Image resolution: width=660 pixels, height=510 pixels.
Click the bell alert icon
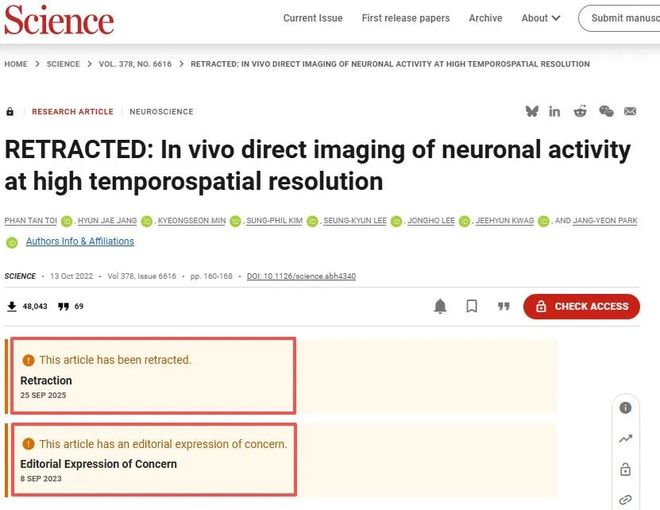pos(440,306)
